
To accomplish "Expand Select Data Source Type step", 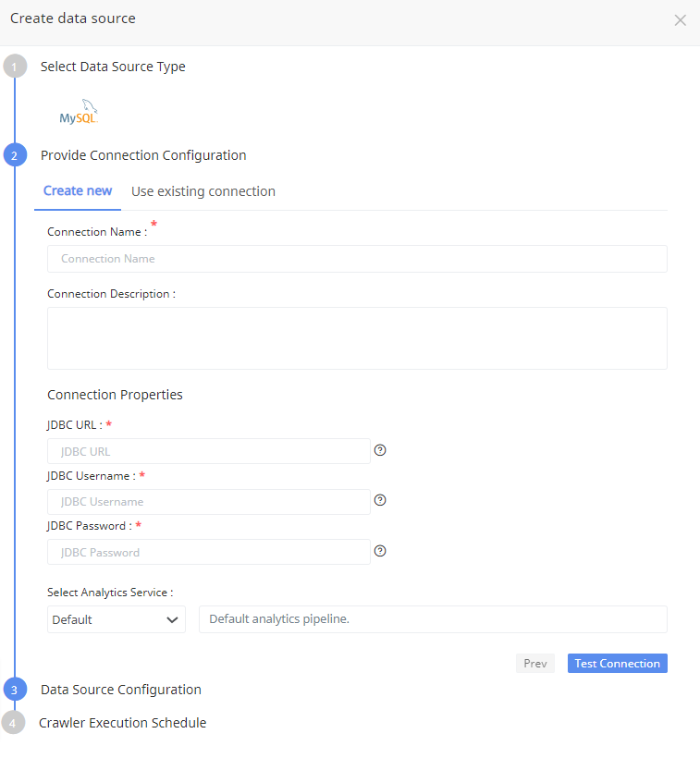I will click(x=113, y=67).
